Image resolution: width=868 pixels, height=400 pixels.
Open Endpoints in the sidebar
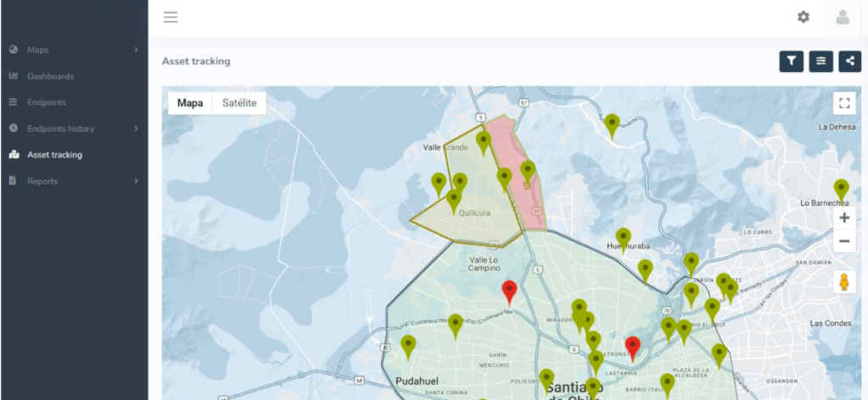point(46,103)
